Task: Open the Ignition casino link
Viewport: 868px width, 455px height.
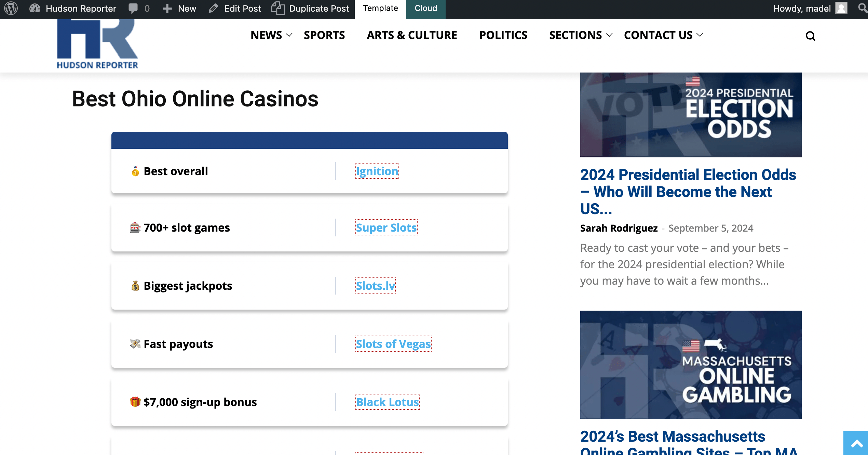Action: point(377,171)
